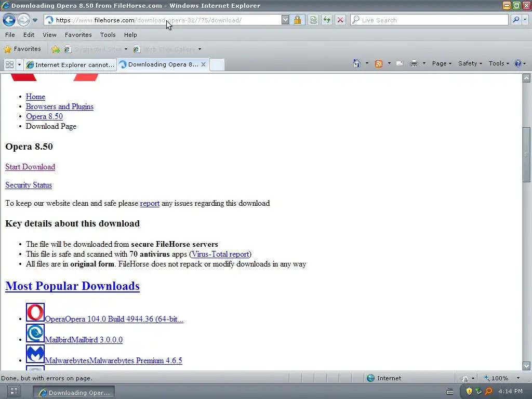Open the Quick Tabs grid icon
Viewport: 532px width, 399px height.
pos(9,64)
